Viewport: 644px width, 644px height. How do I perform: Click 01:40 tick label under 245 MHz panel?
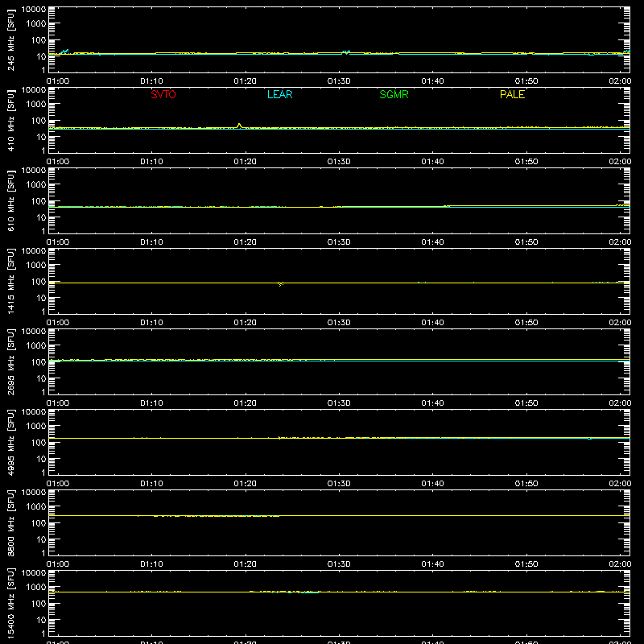coord(432,81)
